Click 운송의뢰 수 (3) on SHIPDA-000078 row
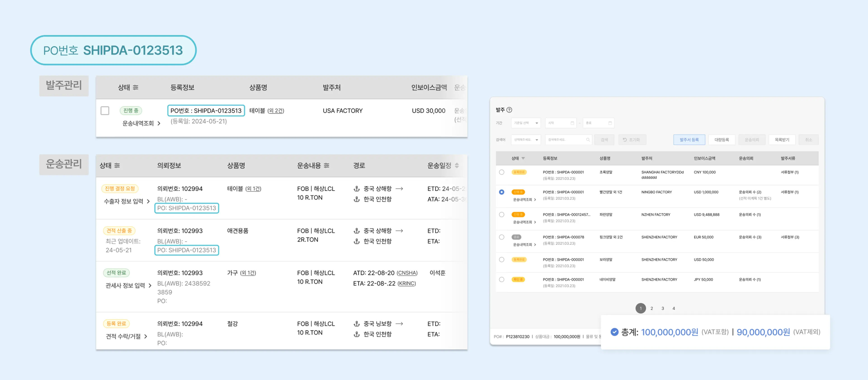This screenshot has height=380, width=868. click(750, 237)
